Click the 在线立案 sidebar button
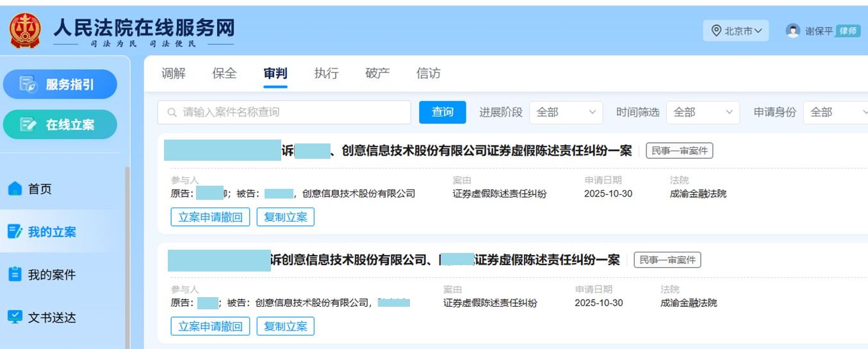Viewport: 868px width, 349px height. (60, 124)
